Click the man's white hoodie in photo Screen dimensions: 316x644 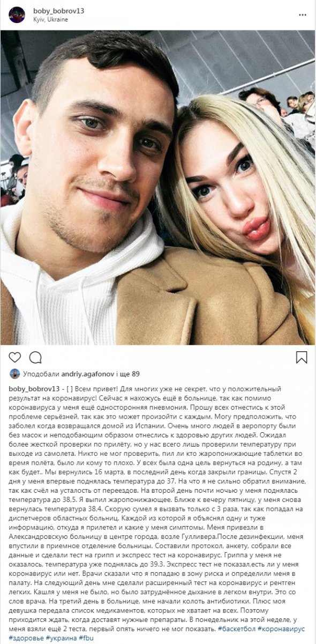[64, 279]
